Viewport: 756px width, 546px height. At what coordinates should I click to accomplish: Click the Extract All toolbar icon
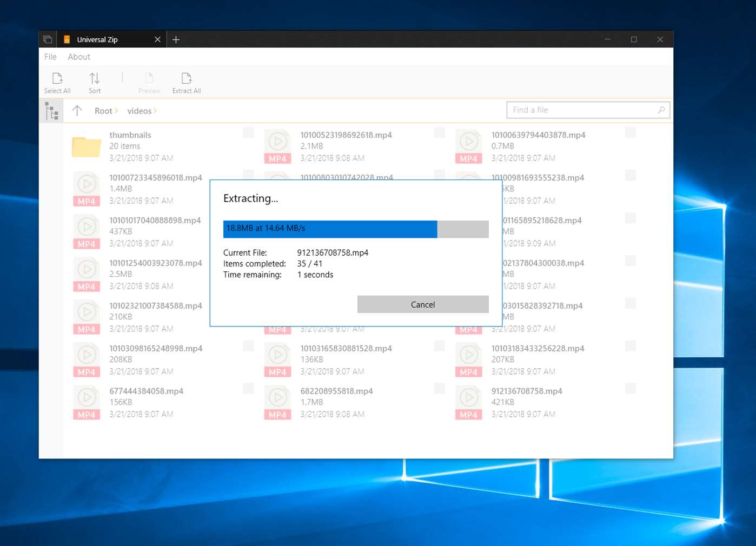tap(187, 78)
